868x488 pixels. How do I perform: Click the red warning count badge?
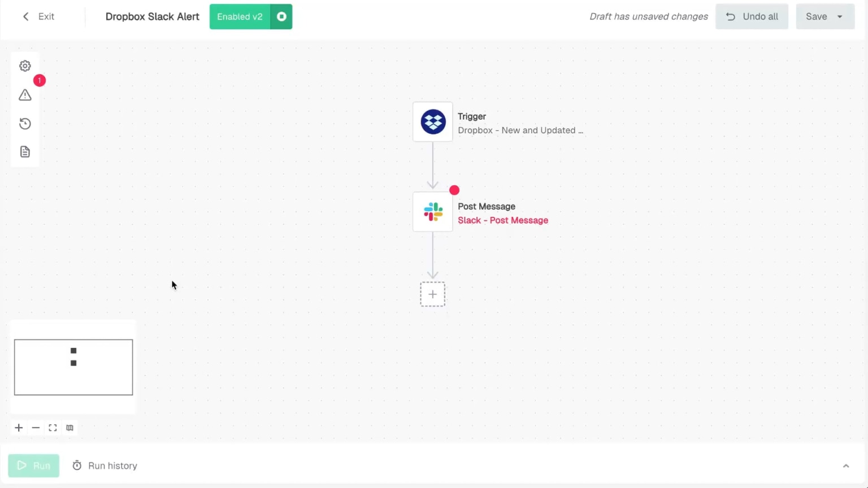tap(39, 80)
